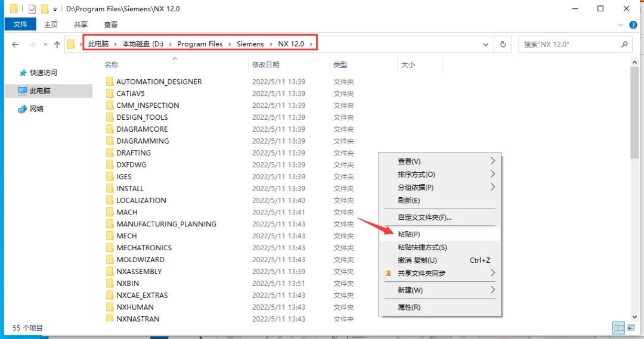Screen dimensions: 644x339
Task: Choose 粘贴(P) in context menu
Action: click(x=439, y=234)
